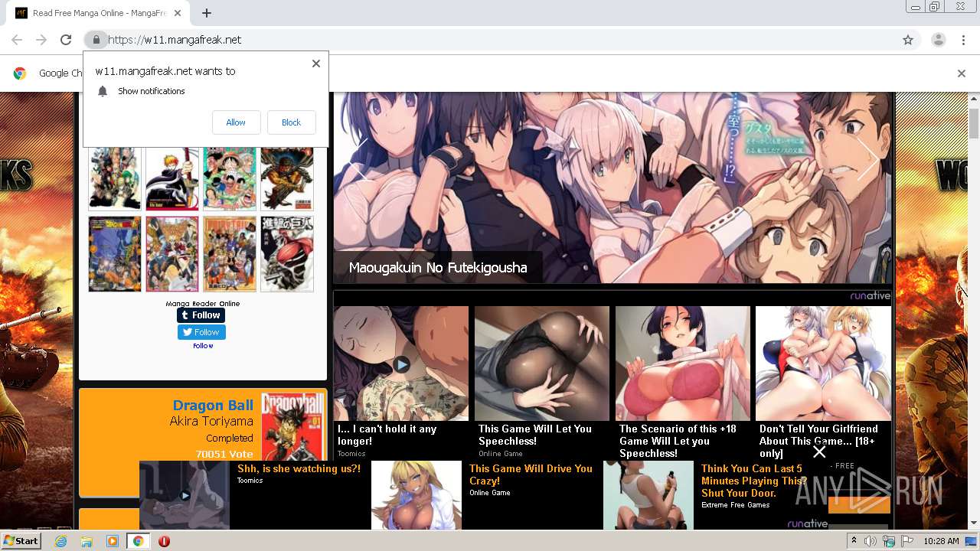Click the volume speaker tray icon
This screenshot has height=551, width=980.
point(871,541)
